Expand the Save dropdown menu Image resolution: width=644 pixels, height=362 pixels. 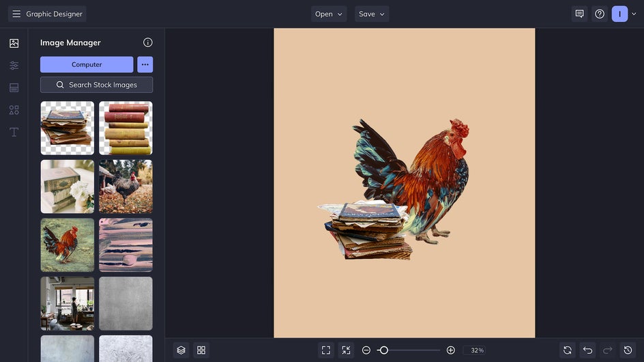(x=372, y=14)
